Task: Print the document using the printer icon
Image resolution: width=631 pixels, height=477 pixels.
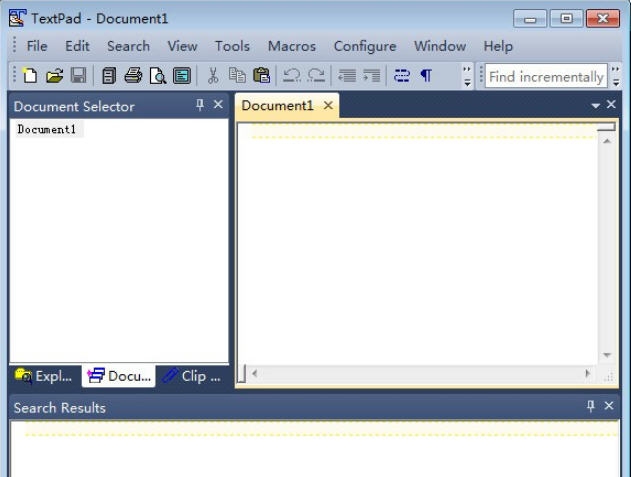Action: pos(133,76)
